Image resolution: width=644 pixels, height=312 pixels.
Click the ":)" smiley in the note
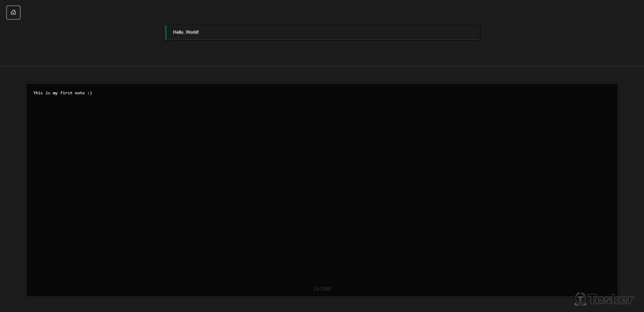[x=90, y=93]
